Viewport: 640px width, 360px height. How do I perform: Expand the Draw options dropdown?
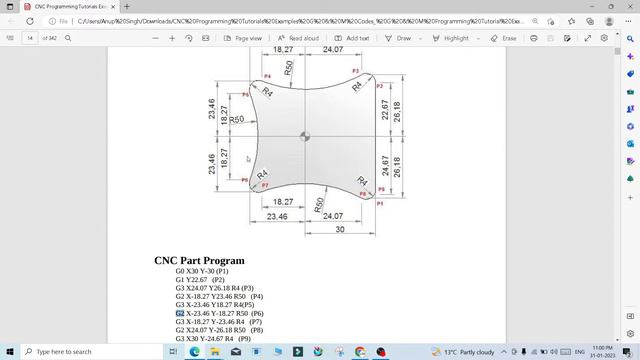pos(420,38)
